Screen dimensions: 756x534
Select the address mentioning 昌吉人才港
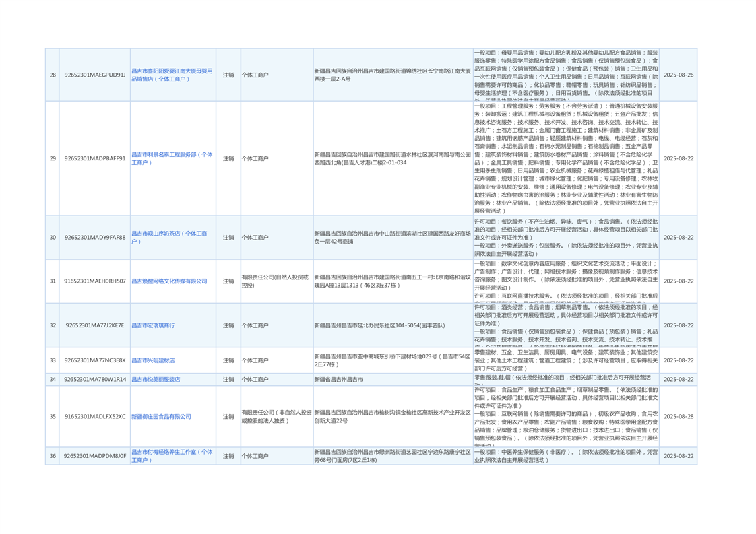(x=392, y=158)
